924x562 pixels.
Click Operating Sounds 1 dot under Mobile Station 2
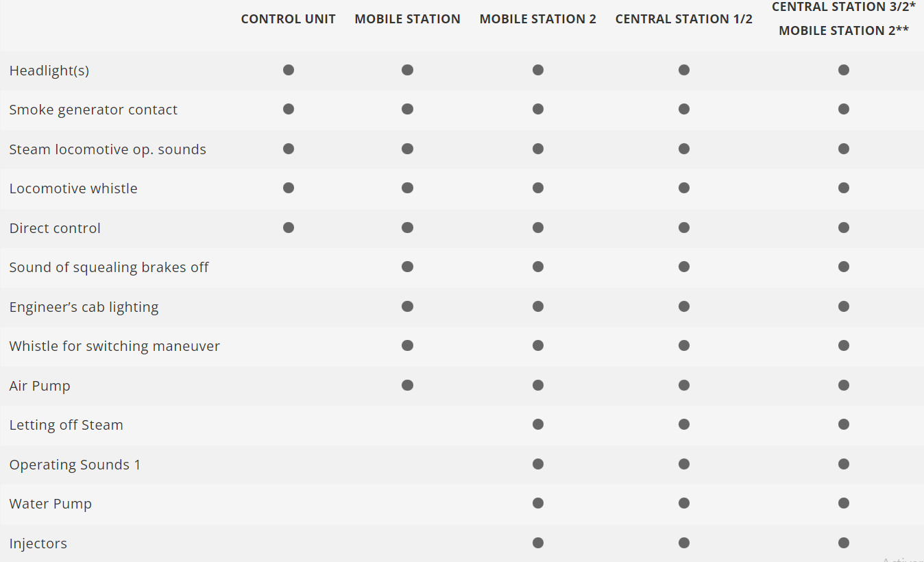click(538, 464)
